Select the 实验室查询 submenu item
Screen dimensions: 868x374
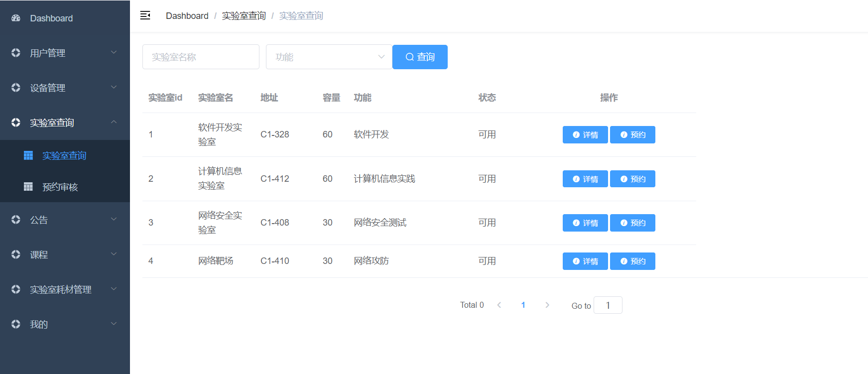tap(65, 155)
